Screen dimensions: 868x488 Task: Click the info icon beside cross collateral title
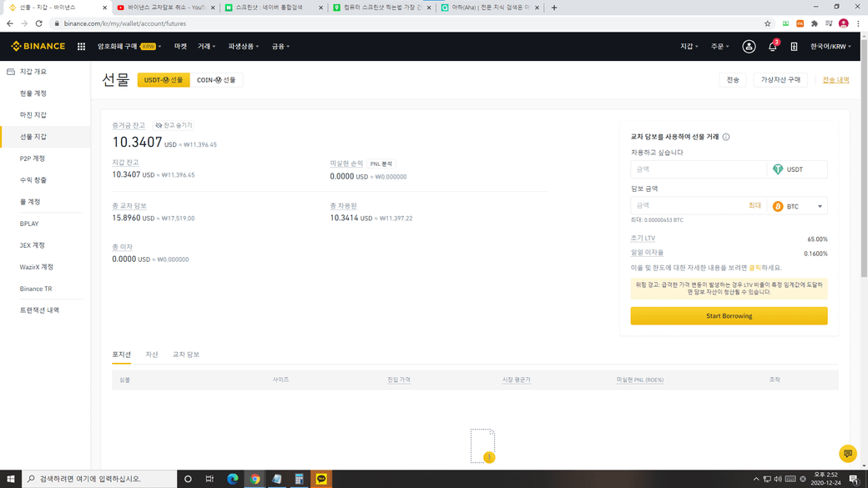pos(726,137)
